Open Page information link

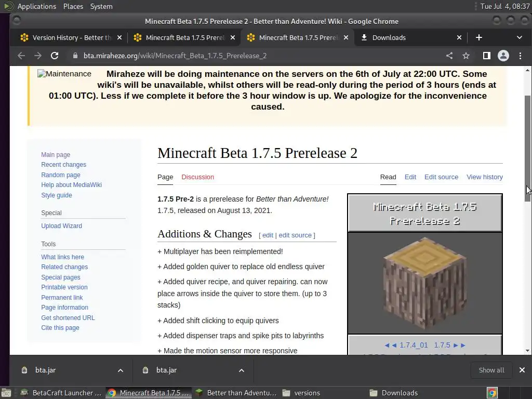tap(64, 308)
